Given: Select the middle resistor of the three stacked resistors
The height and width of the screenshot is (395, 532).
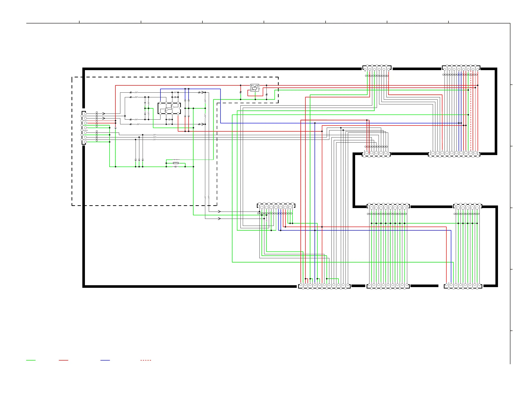Looking at the screenshot, I should tap(154, 137).
